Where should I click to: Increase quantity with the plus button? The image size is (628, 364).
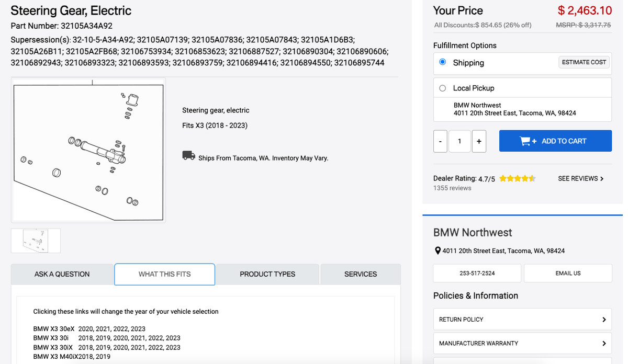[479, 141]
